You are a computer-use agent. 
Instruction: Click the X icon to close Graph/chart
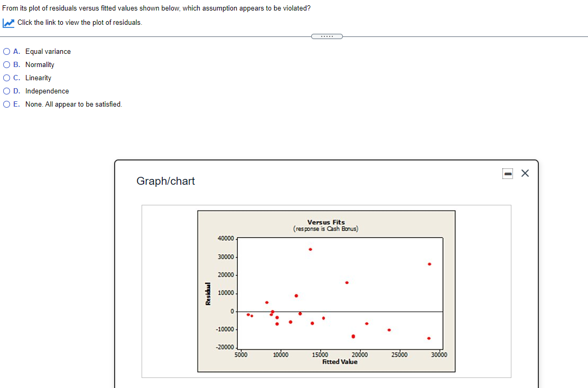pyautogui.click(x=525, y=173)
